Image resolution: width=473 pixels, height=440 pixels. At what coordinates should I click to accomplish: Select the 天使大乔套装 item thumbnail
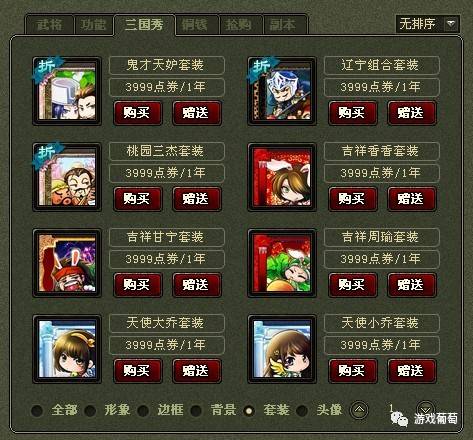[67, 349]
